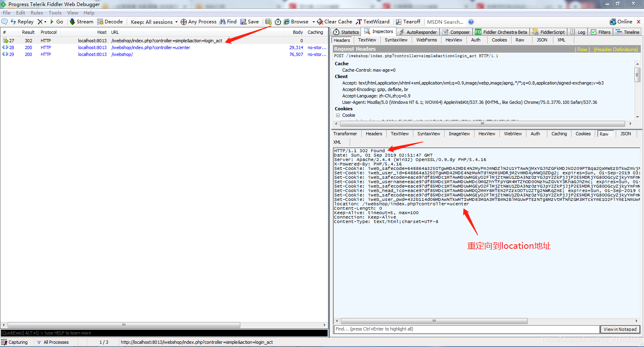Select session 28 ucenter request
This screenshot has height=347, width=644.
click(x=164, y=48)
